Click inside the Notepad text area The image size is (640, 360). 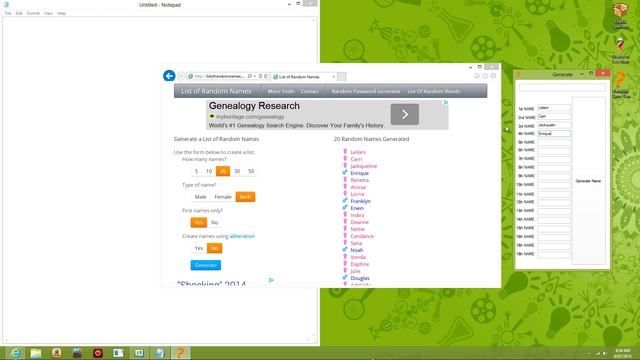click(157, 176)
